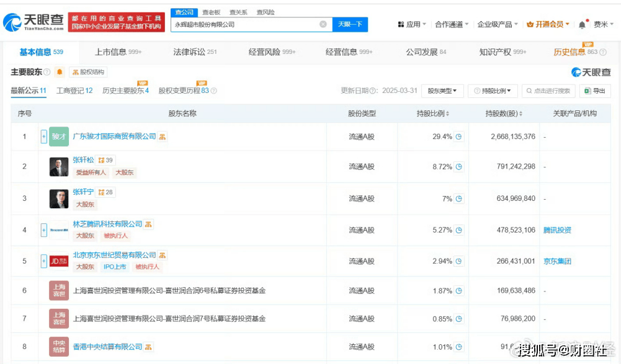The height and width of the screenshot is (364, 621).
Task: Click the 骏才 company logo tile
Action: [x=59, y=136]
